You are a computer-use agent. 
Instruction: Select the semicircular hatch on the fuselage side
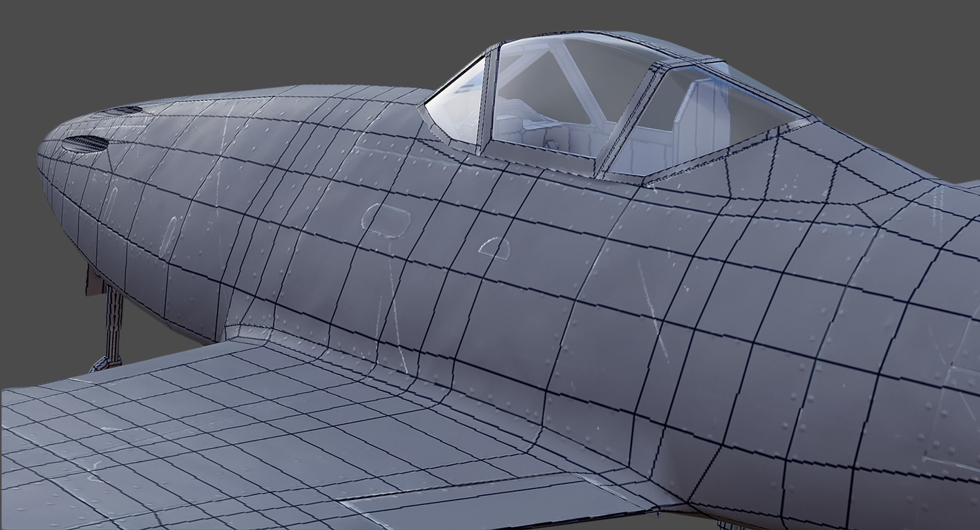(494, 248)
